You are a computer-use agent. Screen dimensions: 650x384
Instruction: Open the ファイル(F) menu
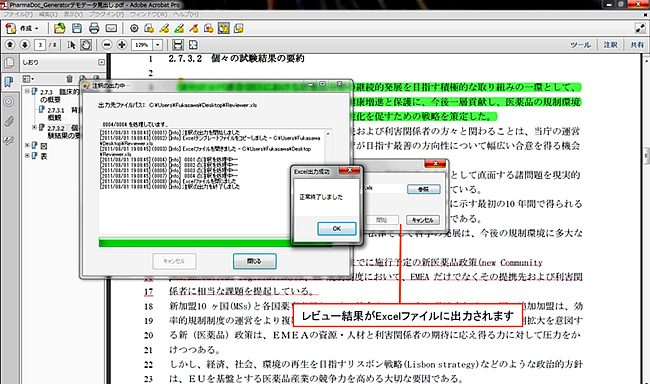pyautogui.click(x=18, y=15)
